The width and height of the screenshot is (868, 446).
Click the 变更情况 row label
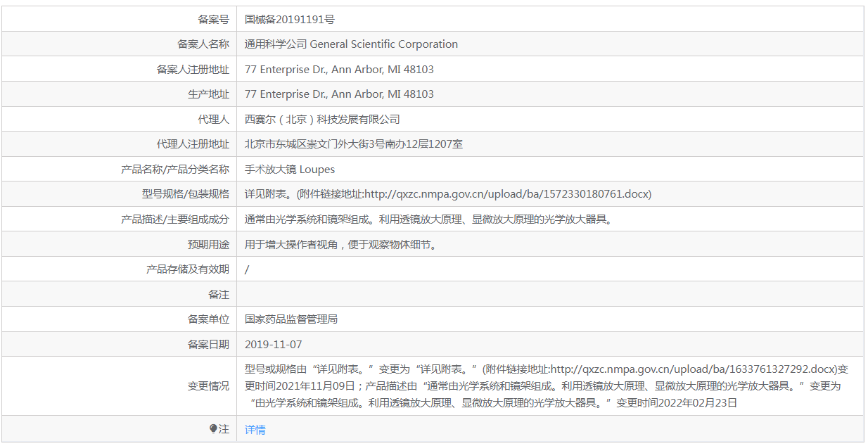coord(208,386)
